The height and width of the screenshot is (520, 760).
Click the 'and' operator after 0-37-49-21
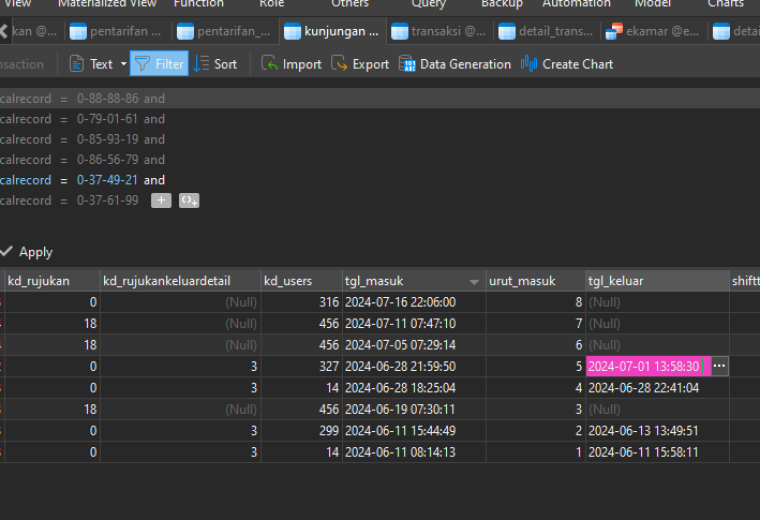click(x=154, y=180)
